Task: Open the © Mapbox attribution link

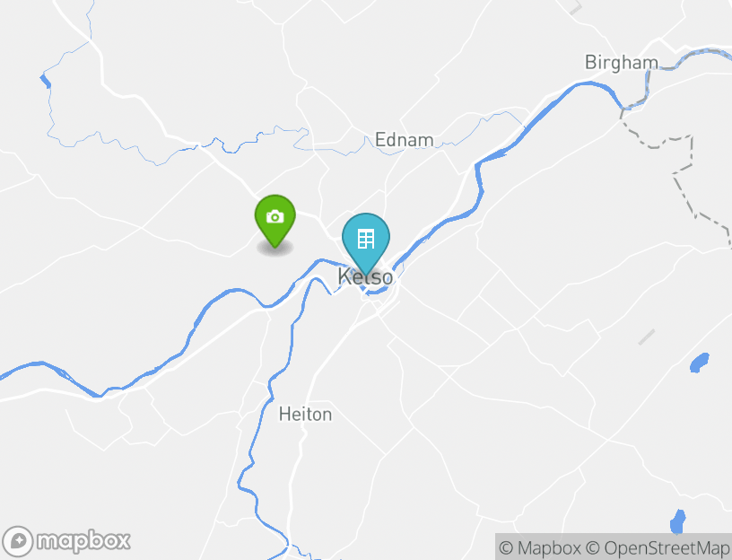Action: pyautogui.click(x=540, y=547)
